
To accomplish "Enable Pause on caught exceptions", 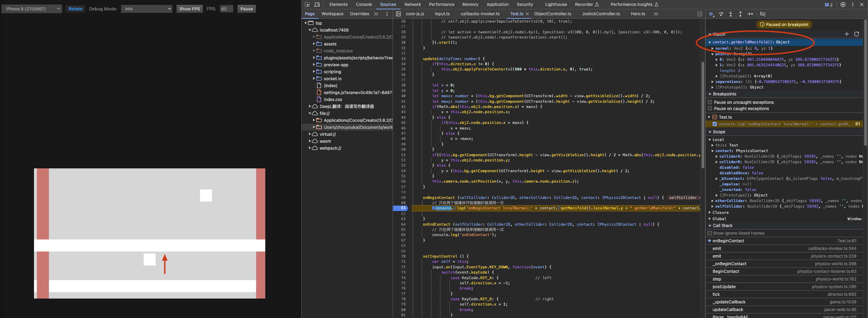I will pyautogui.click(x=710, y=109).
